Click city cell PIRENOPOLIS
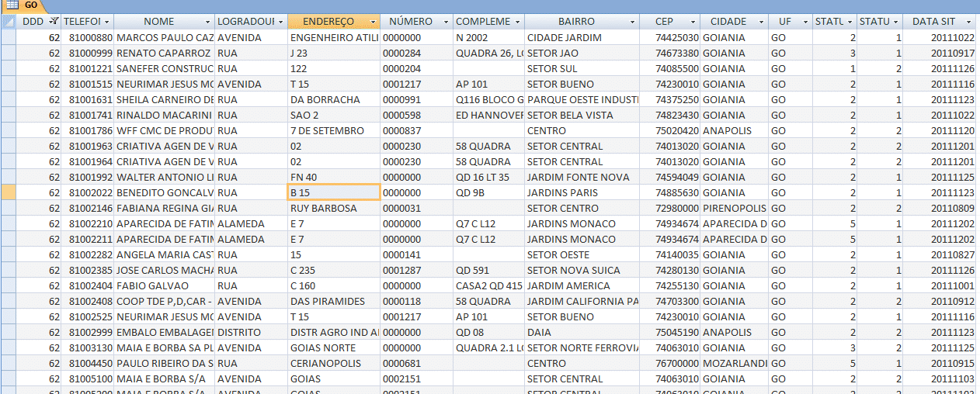 click(x=735, y=208)
